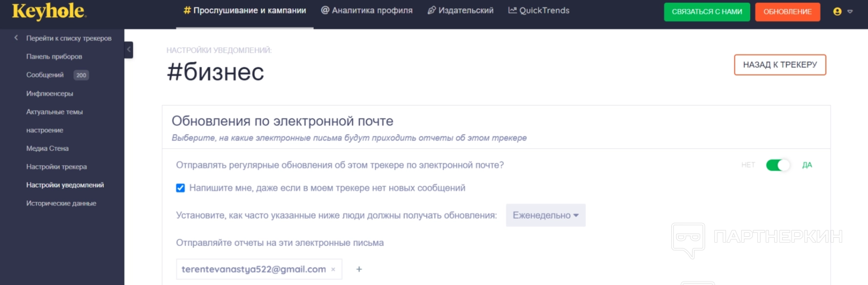This screenshot has height=285, width=868.
Task: Open Инфлюенсеры in the sidebar
Action: (x=50, y=94)
